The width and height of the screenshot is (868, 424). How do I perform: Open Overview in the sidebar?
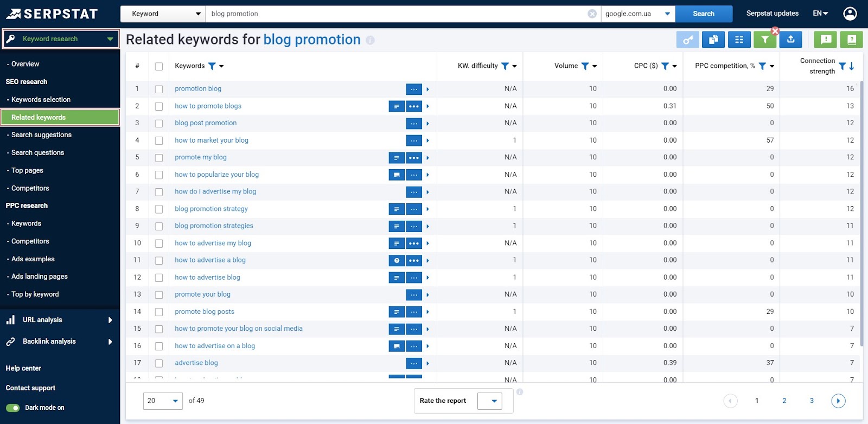[x=25, y=64]
